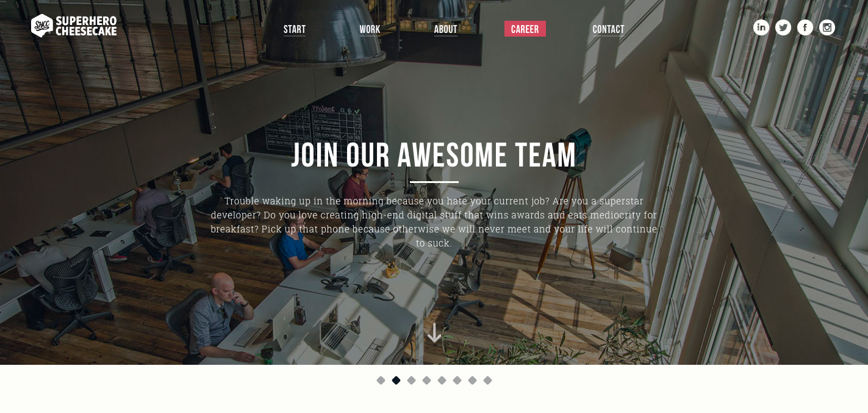Open the Facebook social icon

point(805,27)
